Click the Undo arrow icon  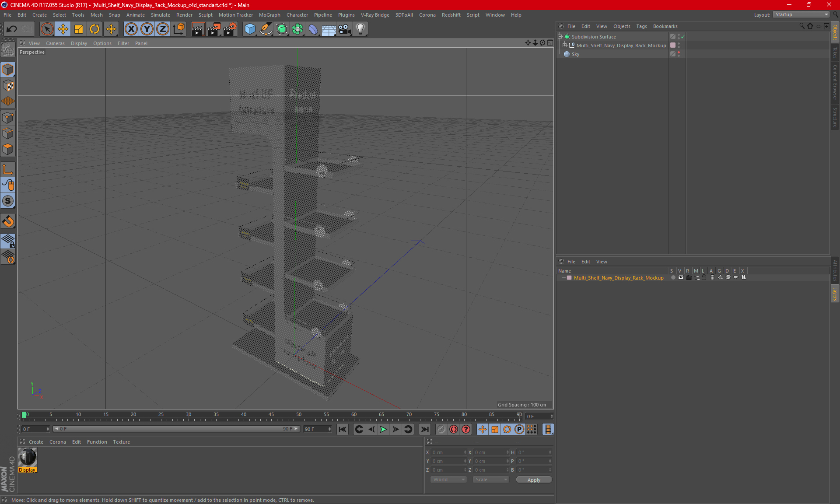coord(12,29)
